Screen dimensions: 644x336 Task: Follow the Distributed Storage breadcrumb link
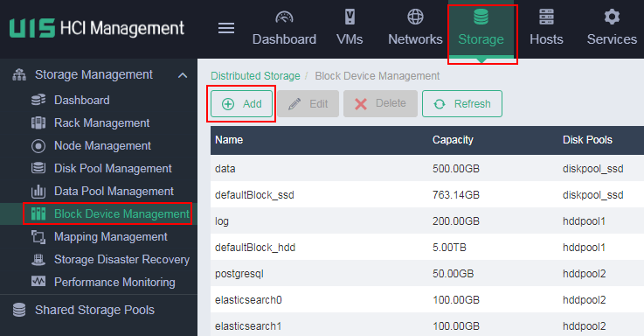point(255,76)
